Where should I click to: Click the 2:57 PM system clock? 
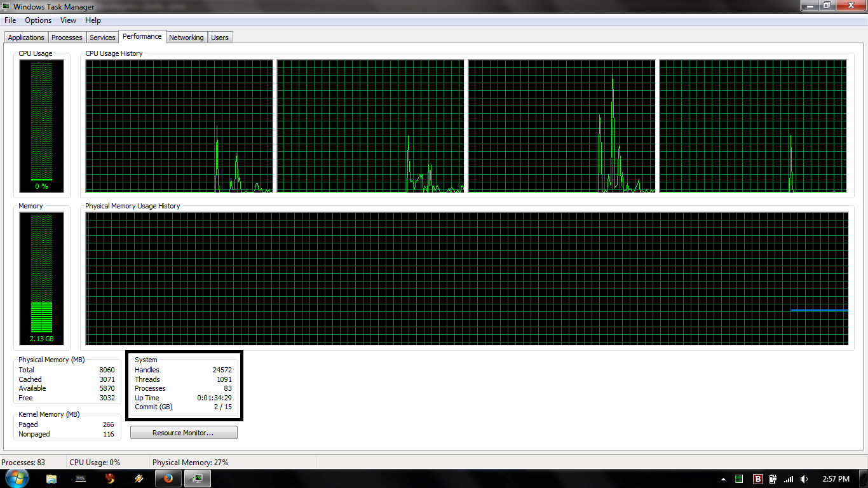click(x=836, y=479)
